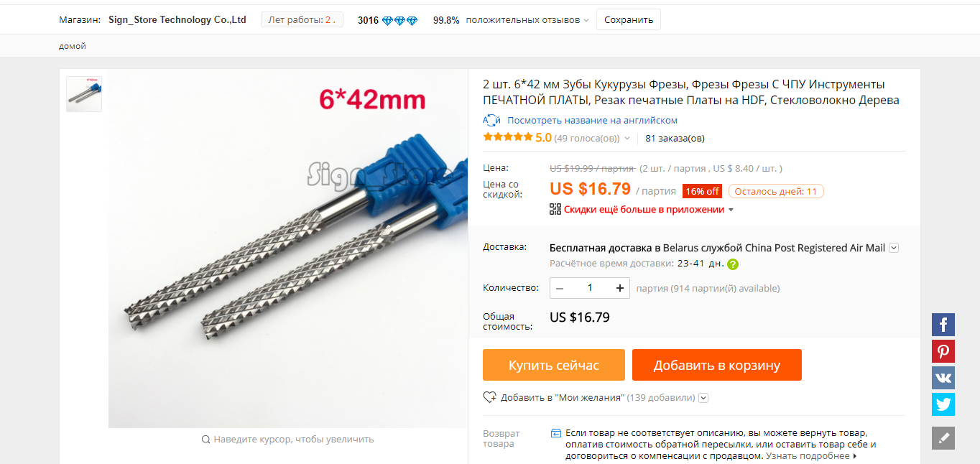Screen dimensions: 980x464
Task: Share product on VK
Action: (x=943, y=378)
